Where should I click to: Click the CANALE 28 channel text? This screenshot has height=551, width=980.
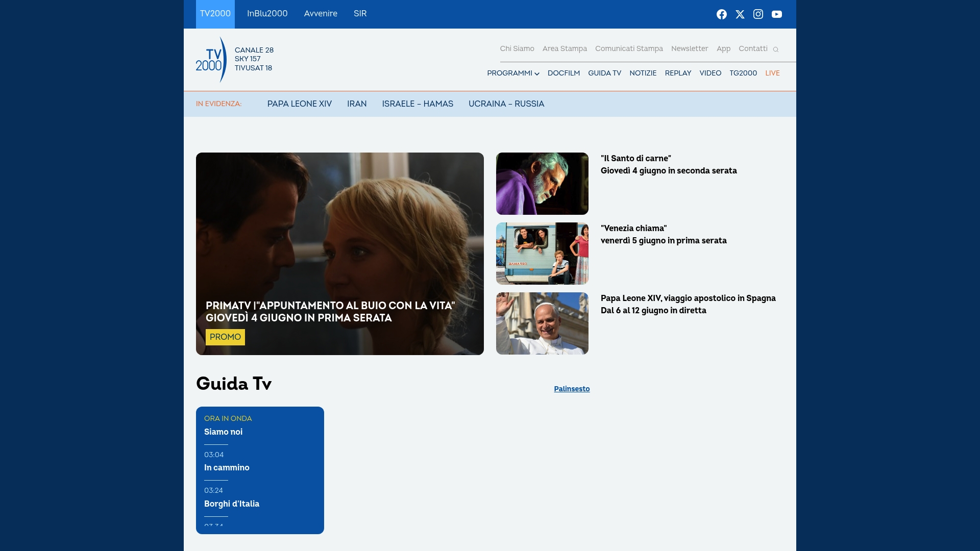[254, 51]
